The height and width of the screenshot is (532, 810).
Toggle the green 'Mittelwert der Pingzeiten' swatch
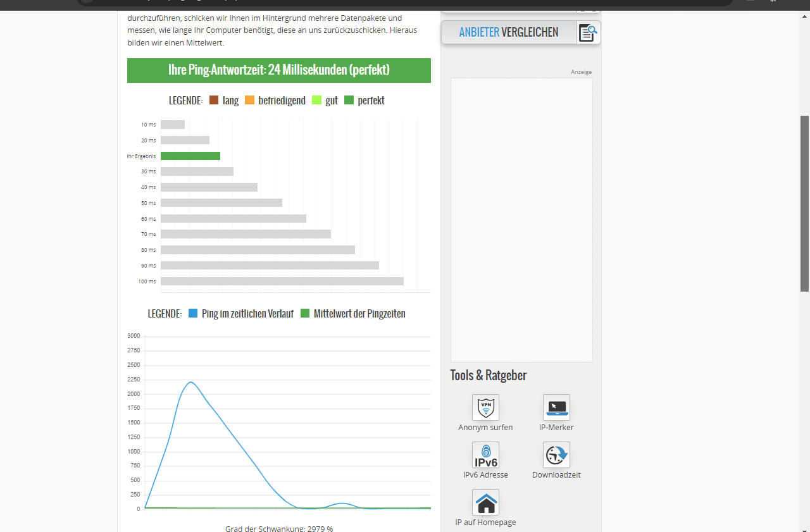click(305, 313)
